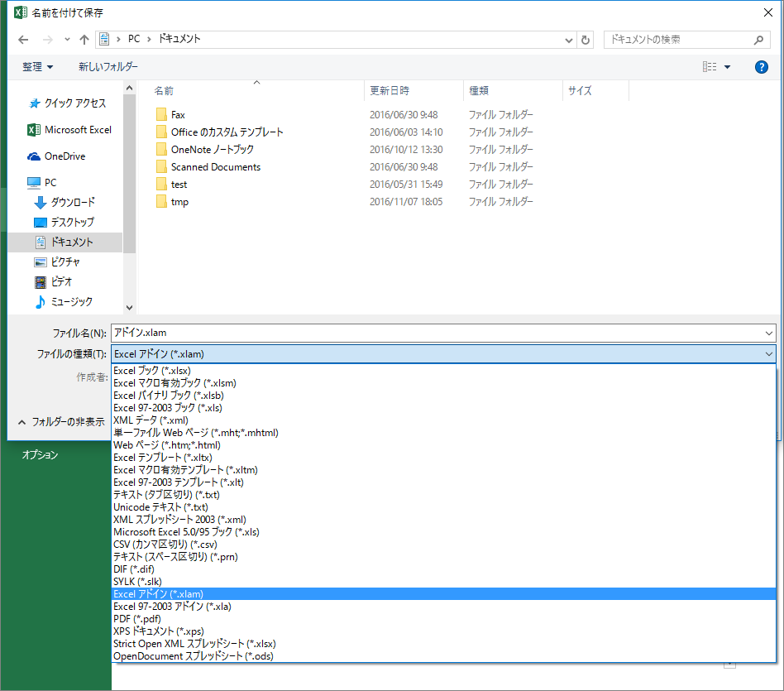The width and height of the screenshot is (784, 691).
Task: Open デスクトップ in sidebar
Action: (x=64, y=222)
